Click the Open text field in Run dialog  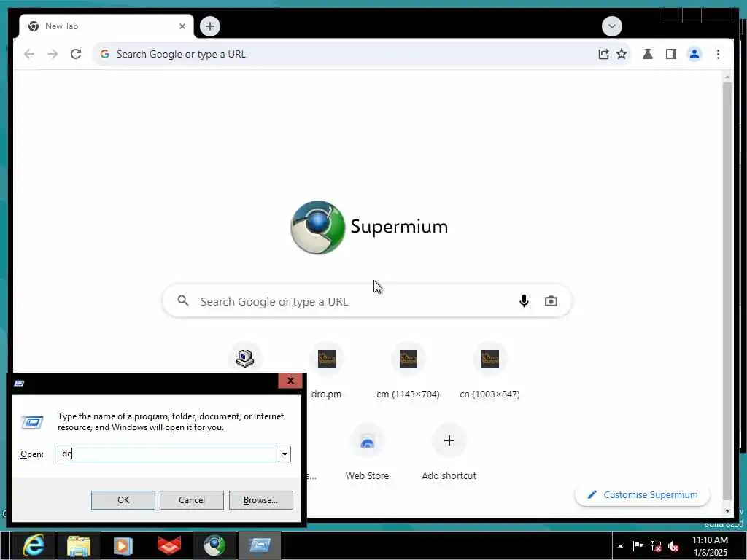[169, 454]
